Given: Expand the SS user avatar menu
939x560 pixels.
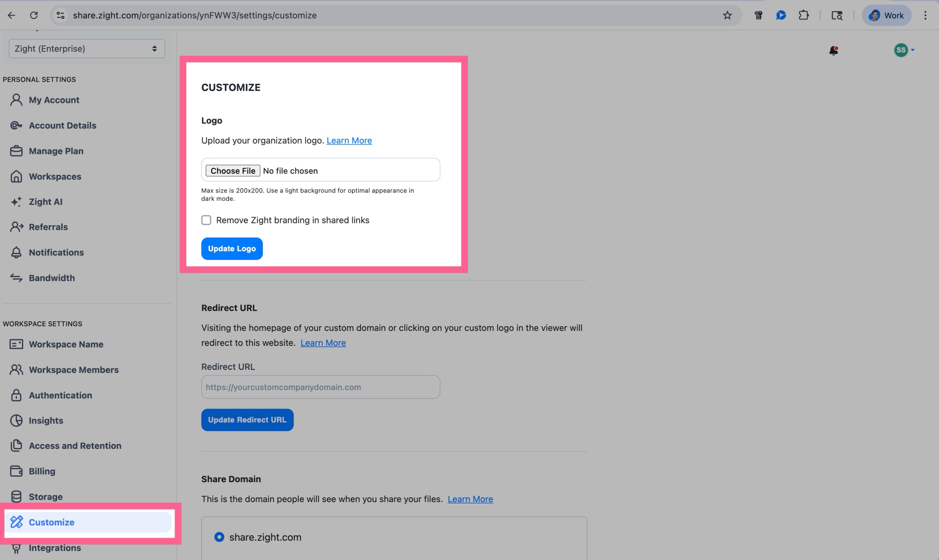Looking at the screenshot, I should pyautogui.click(x=904, y=50).
